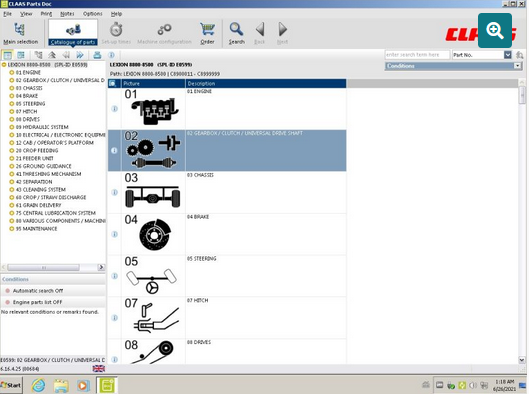Open the media player taskbar icon
The width and height of the screenshot is (529, 394).
point(83,385)
